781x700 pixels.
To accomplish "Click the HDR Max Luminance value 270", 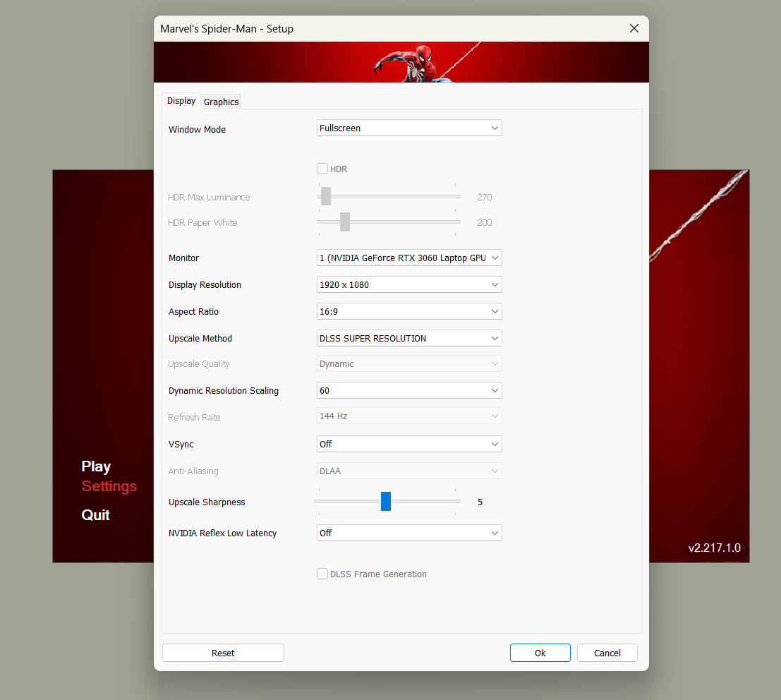I will pos(484,198).
